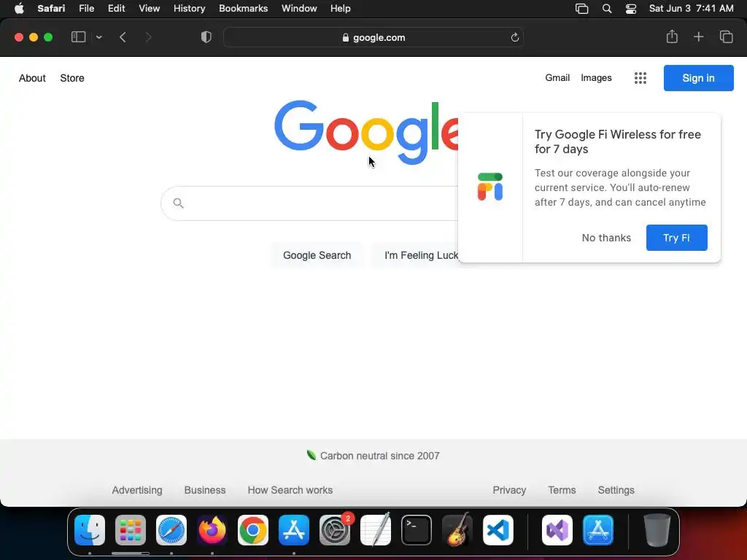Click the magnifier icon in search box
Viewport: 747px width, 560px height.
[178, 203]
